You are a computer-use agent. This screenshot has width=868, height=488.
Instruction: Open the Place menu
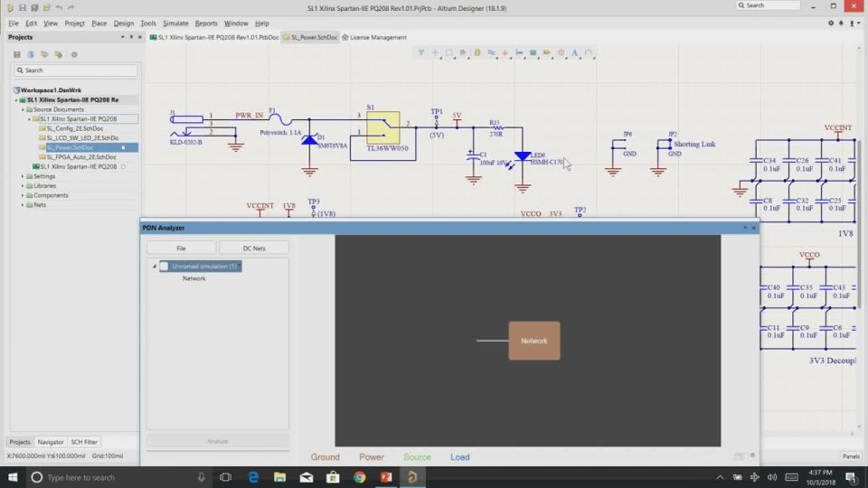(x=99, y=23)
